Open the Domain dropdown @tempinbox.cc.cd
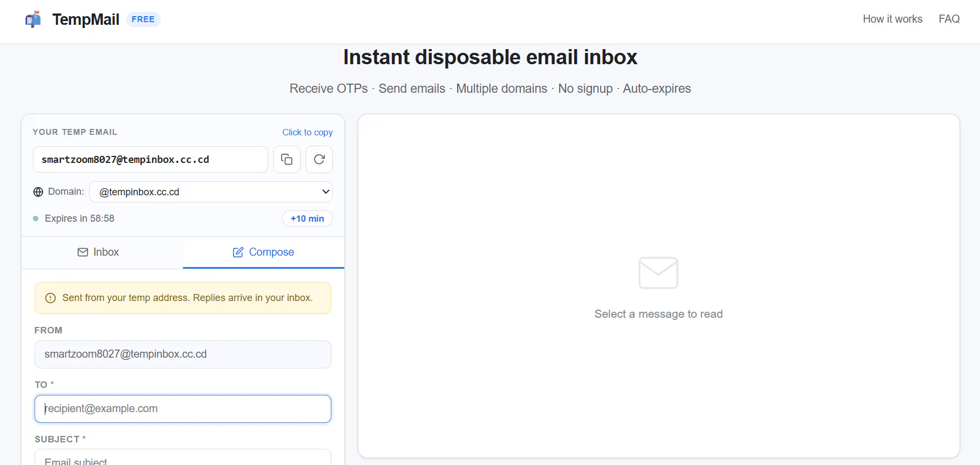 pos(211,192)
